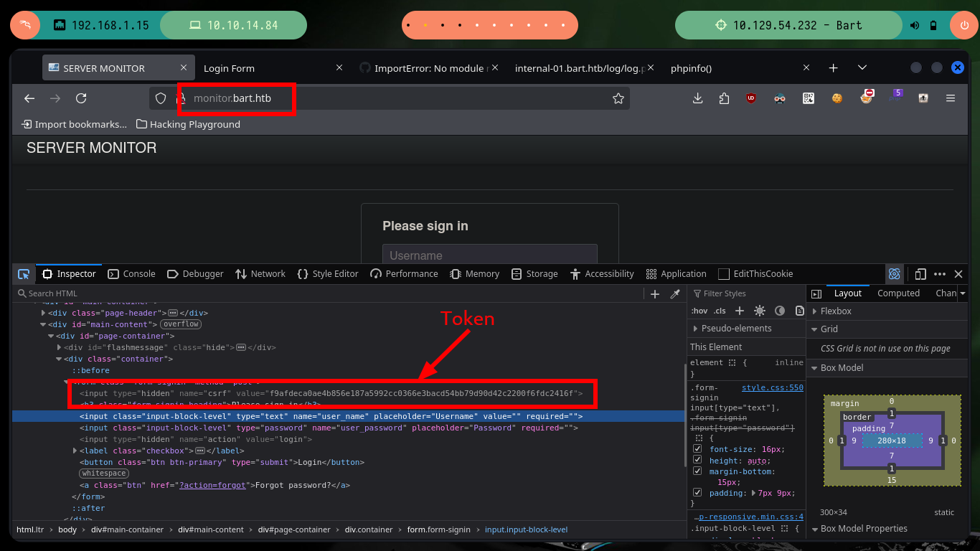Switch to Style Editor tab

pyautogui.click(x=327, y=274)
